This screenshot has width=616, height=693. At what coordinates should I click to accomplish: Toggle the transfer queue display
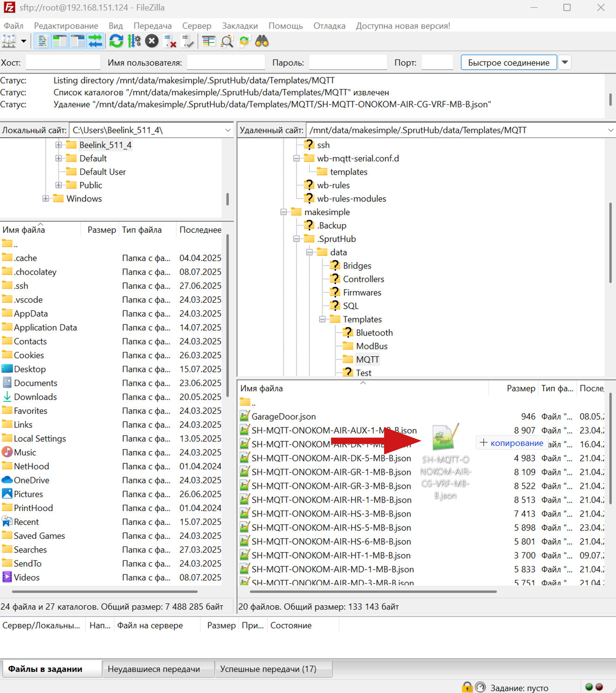(x=96, y=42)
